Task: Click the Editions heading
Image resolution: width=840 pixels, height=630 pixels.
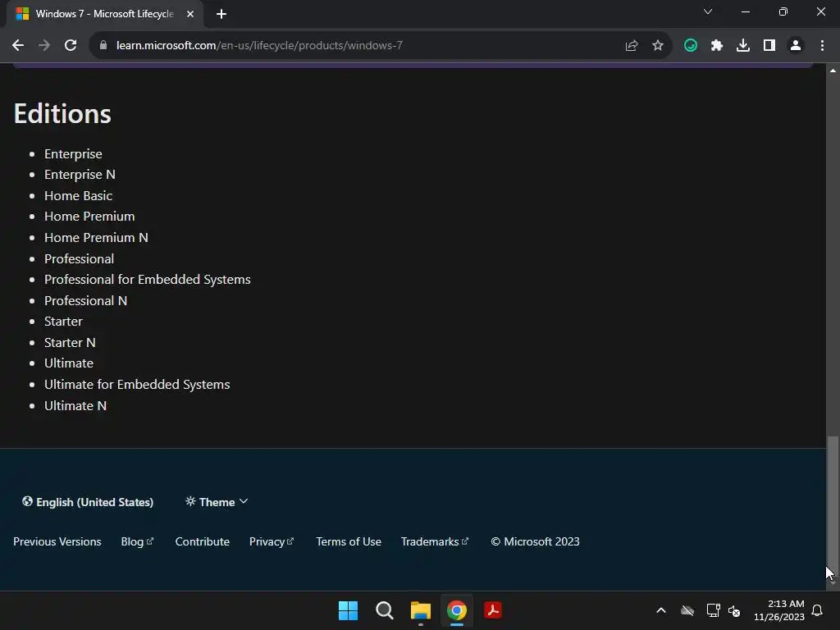Action: point(62,113)
